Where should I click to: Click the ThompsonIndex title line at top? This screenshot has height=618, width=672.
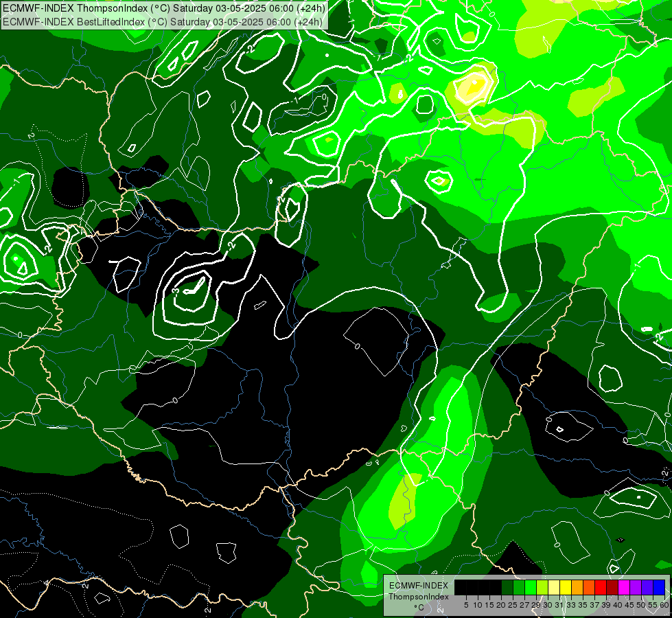coord(164,8)
